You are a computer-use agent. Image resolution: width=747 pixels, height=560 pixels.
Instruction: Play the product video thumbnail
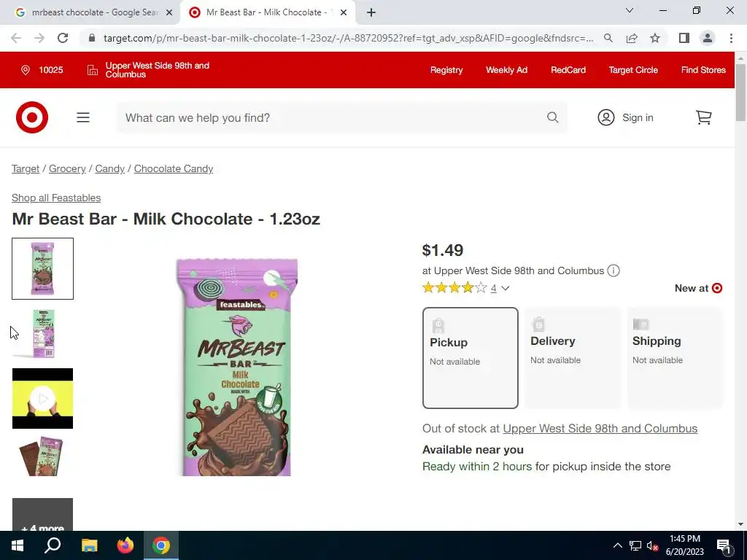click(x=42, y=399)
